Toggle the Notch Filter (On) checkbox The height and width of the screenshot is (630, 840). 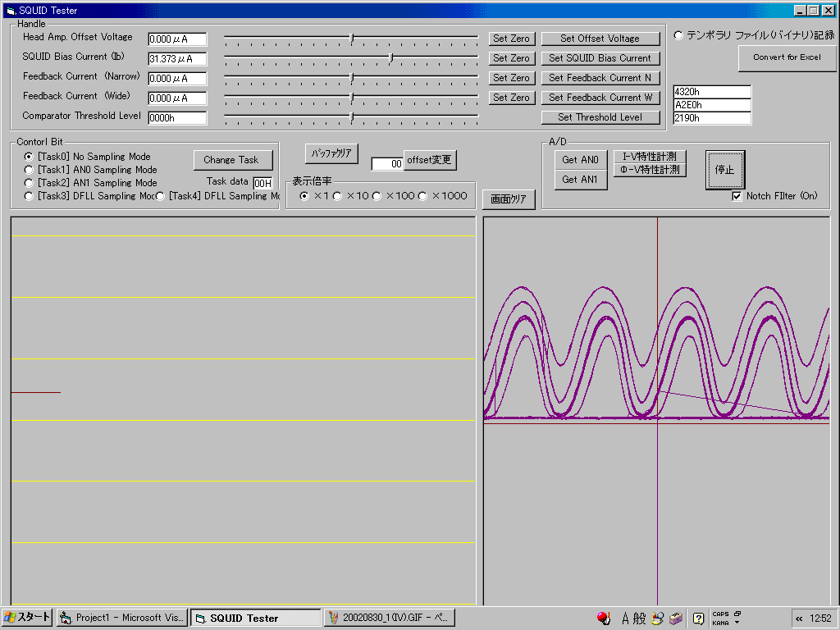(x=737, y=196)
